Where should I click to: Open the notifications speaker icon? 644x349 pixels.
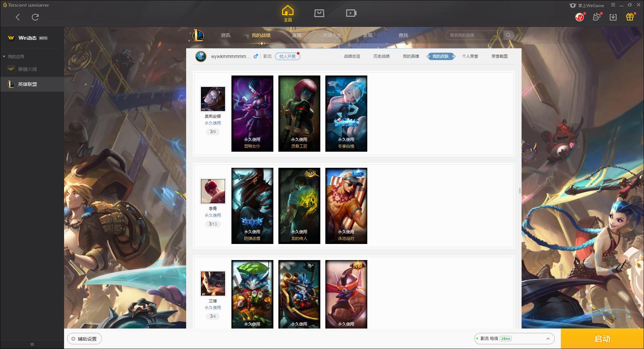tap(597, 17)
